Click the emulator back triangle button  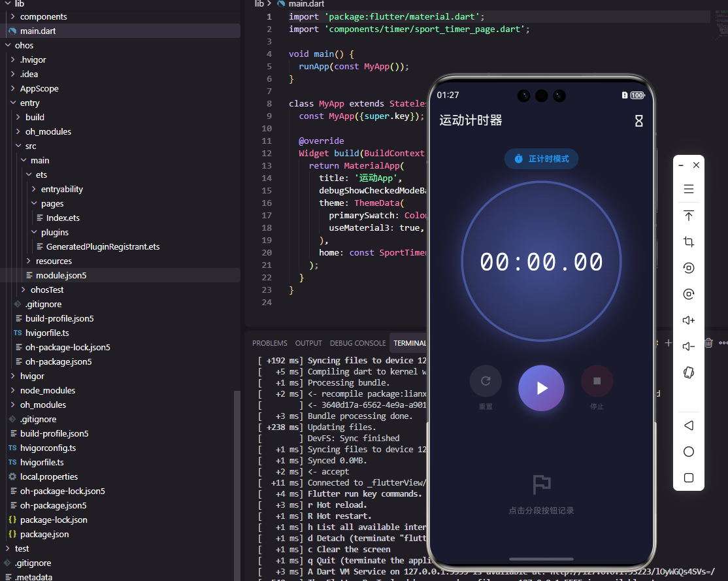coord(689,425)
